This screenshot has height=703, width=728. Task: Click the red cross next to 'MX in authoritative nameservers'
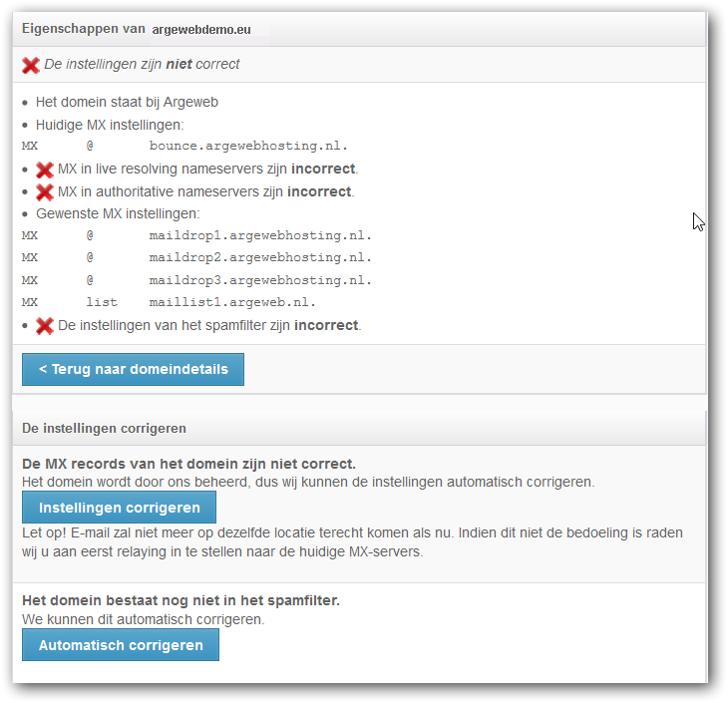coord(45,192)
